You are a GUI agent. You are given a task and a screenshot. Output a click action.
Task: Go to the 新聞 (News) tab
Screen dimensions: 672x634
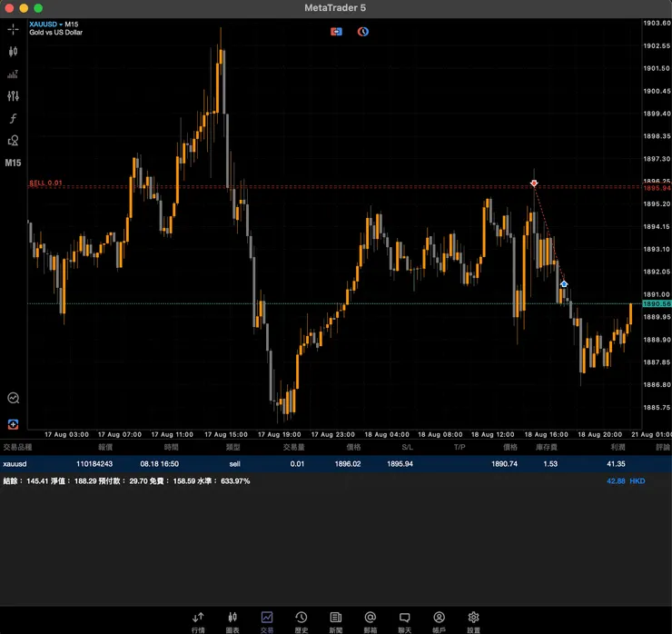click(x=335, y=621)
